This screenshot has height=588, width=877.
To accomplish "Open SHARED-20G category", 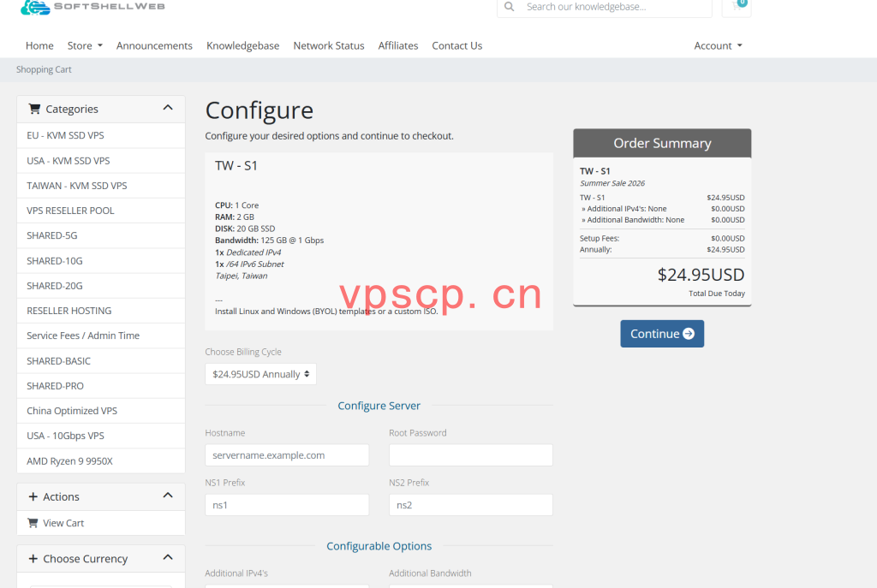I will click(x=101, y=286).
